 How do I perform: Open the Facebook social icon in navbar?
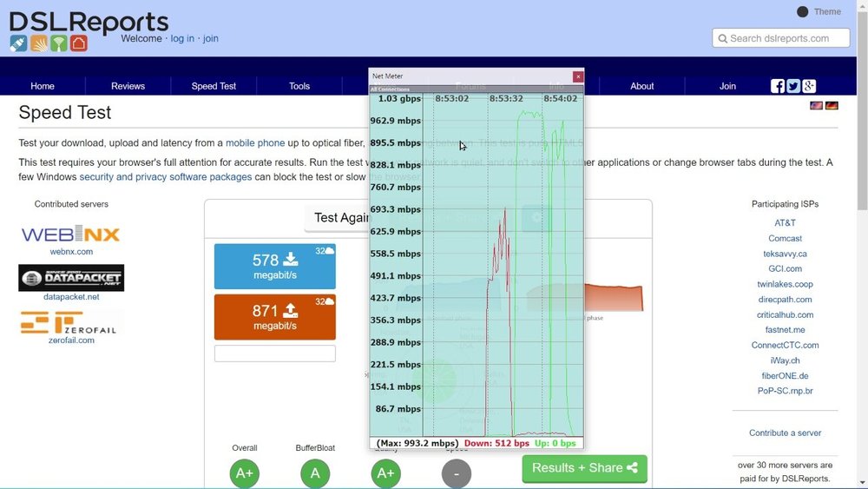pyautogui.click(x=777, y=86)
